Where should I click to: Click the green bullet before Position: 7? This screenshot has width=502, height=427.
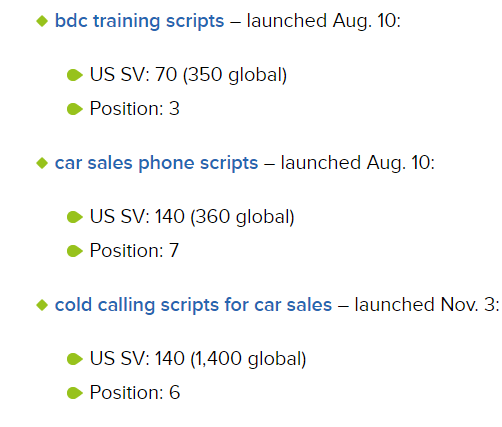click(x=75, y=251)
